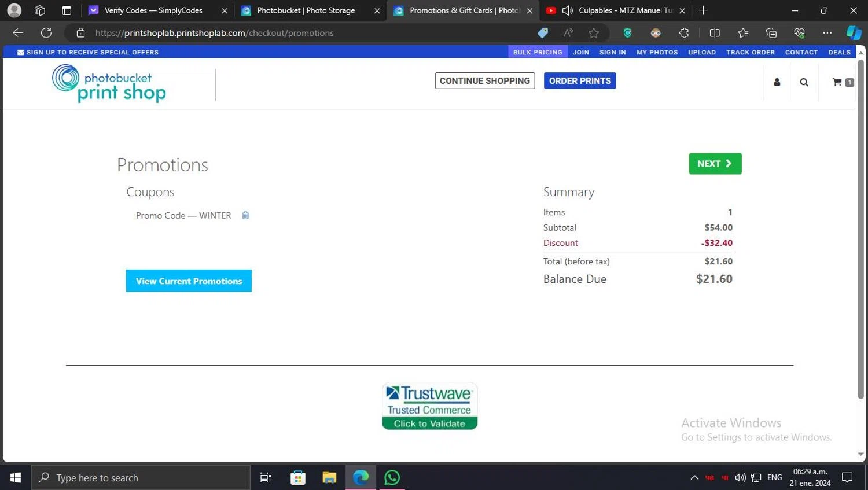This screenshot has height=490, width=868.
Task: Open the browser profile avatar
Action: [14, 10]
